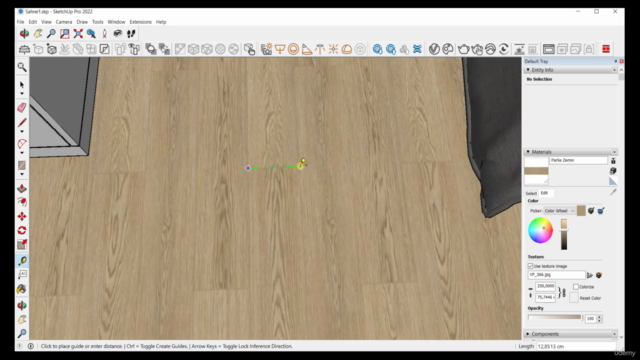Enable the Colorize checkbox
The image size is (640, 360).
tap(576, 287)
